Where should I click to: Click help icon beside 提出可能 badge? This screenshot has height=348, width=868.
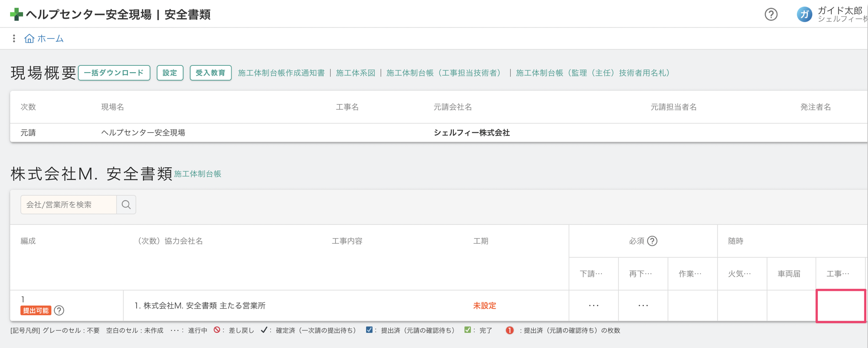click(x=59, y=310)
